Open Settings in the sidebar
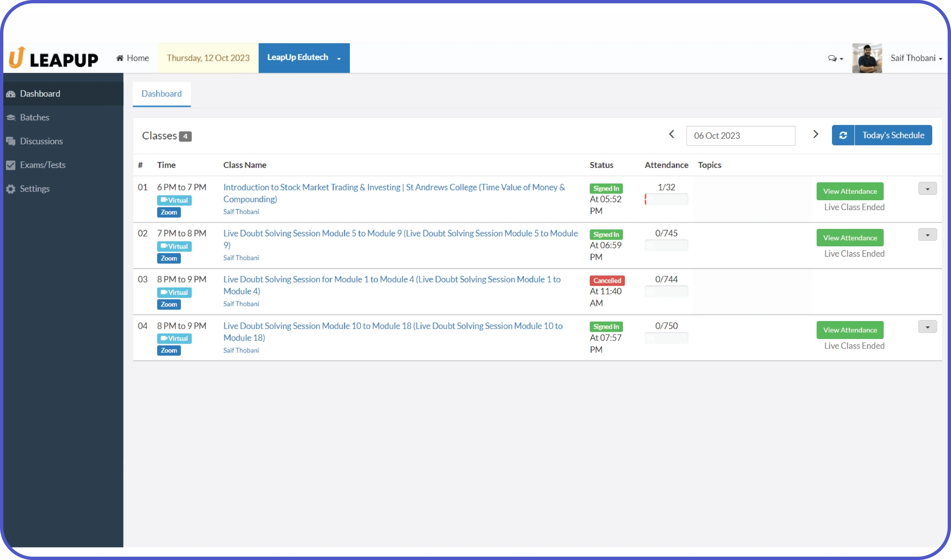 pos(34,189)
